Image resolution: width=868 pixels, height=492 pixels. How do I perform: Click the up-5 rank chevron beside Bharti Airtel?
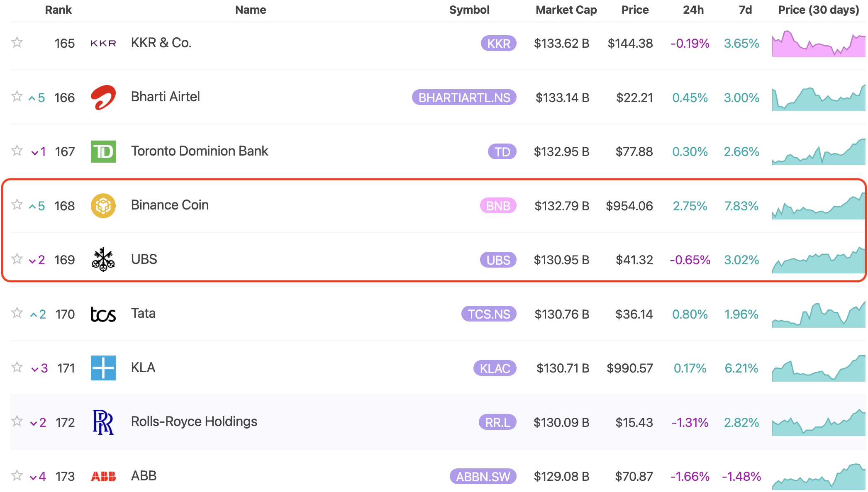37,97
